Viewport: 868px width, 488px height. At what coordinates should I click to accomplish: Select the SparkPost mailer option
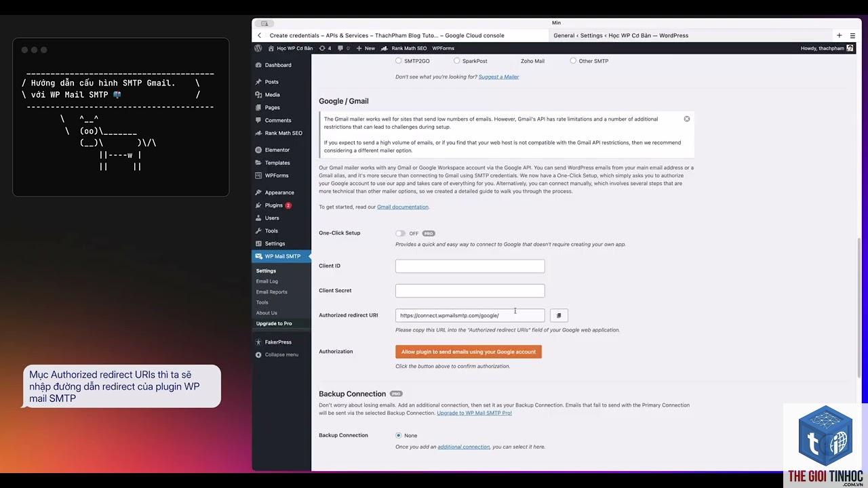tap(456, 61)
